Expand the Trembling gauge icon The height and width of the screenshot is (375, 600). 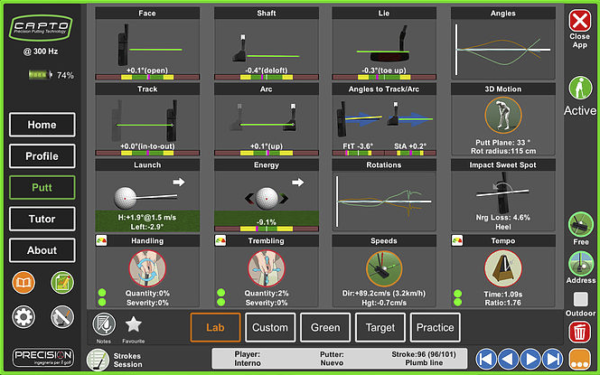pyautogui.click(x=220, y=240)
